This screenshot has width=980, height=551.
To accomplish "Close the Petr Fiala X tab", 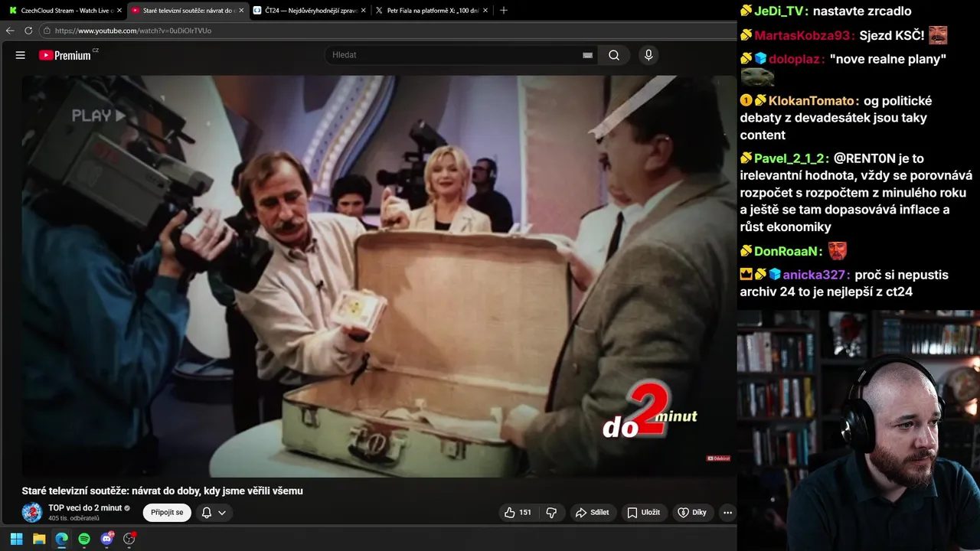I will point(485,11).
